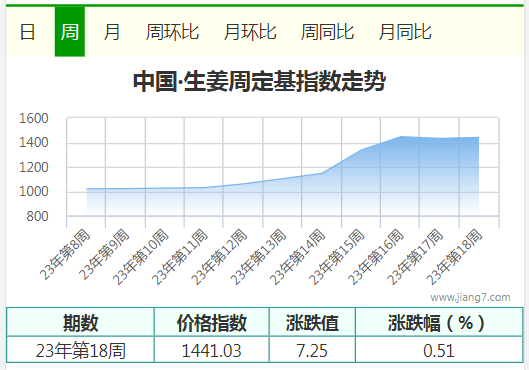Click x-axis label 23年第18周
This screenshot has height=370, width=529.
[454, 257]
